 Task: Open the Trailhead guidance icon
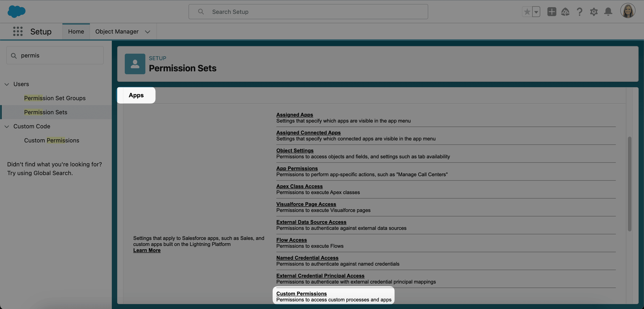click(x=565, y=12)
